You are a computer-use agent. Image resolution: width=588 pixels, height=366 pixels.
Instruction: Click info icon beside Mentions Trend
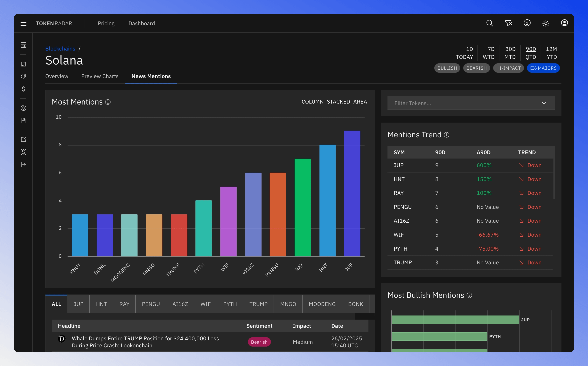[446, 135]
